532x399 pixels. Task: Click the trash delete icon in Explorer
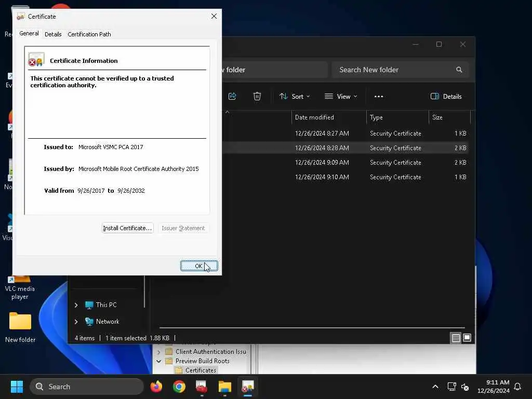click(257, 96)
